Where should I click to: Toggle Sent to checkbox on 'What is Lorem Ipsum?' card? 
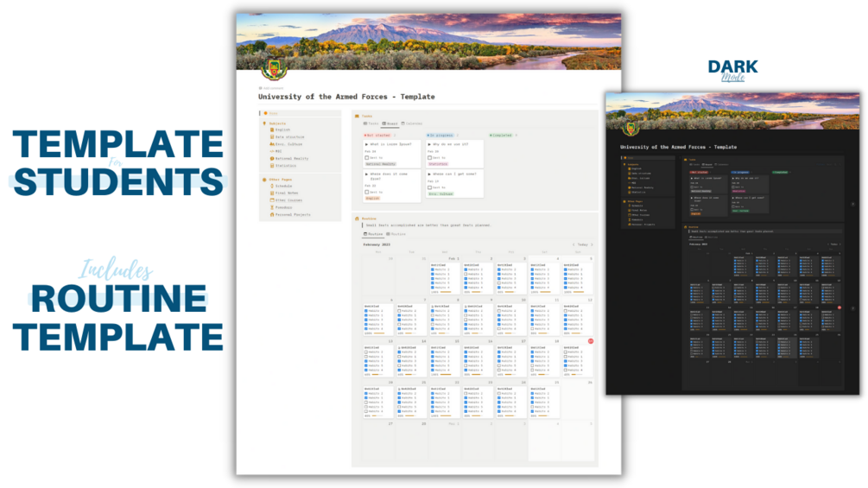tap(367, 158)
